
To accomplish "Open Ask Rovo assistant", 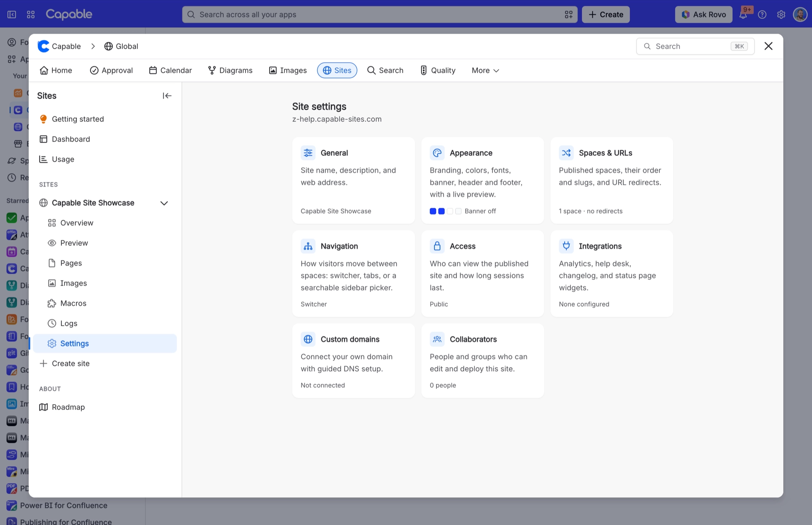I will point(704,15).
